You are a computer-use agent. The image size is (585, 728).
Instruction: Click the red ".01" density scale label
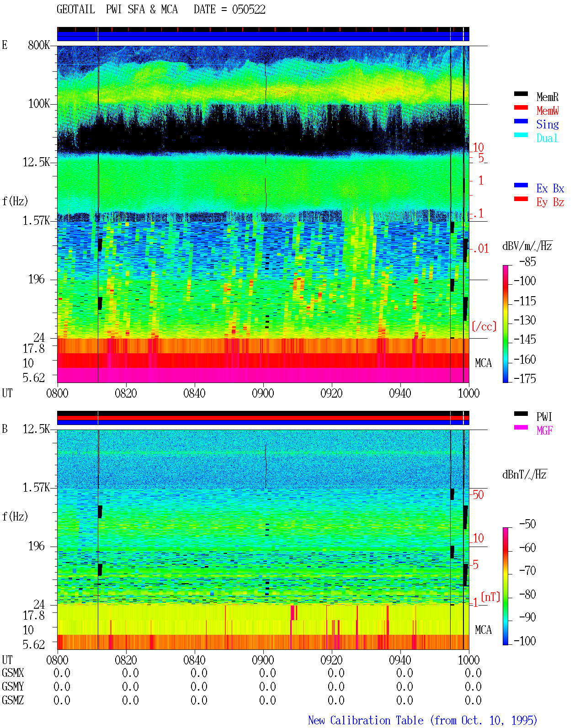coord(480,249)
